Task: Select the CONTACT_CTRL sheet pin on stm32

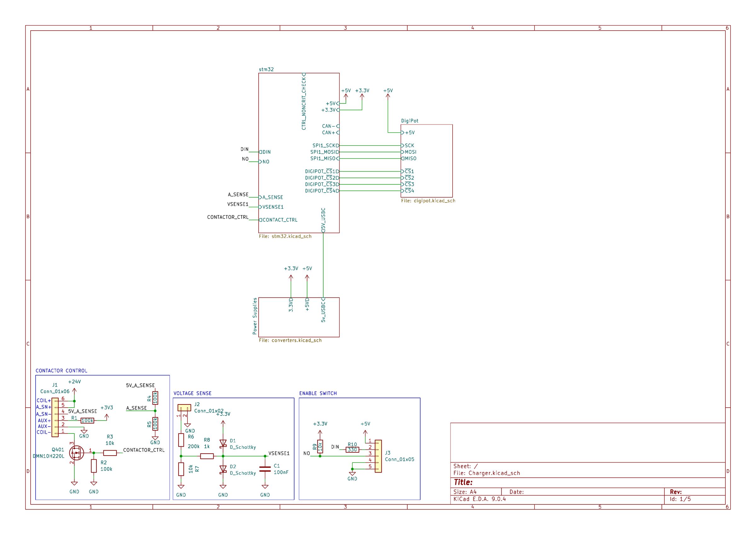Action: (x=278, y=220)
